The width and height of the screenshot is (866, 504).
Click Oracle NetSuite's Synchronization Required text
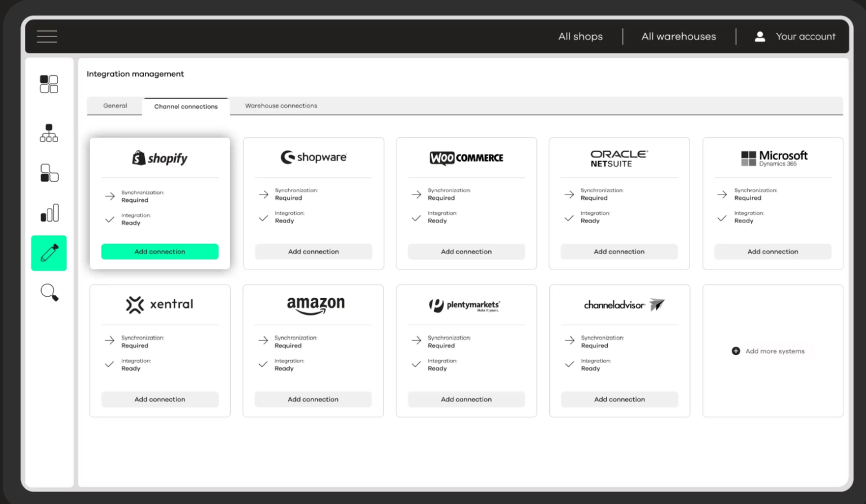coord(602,194)
